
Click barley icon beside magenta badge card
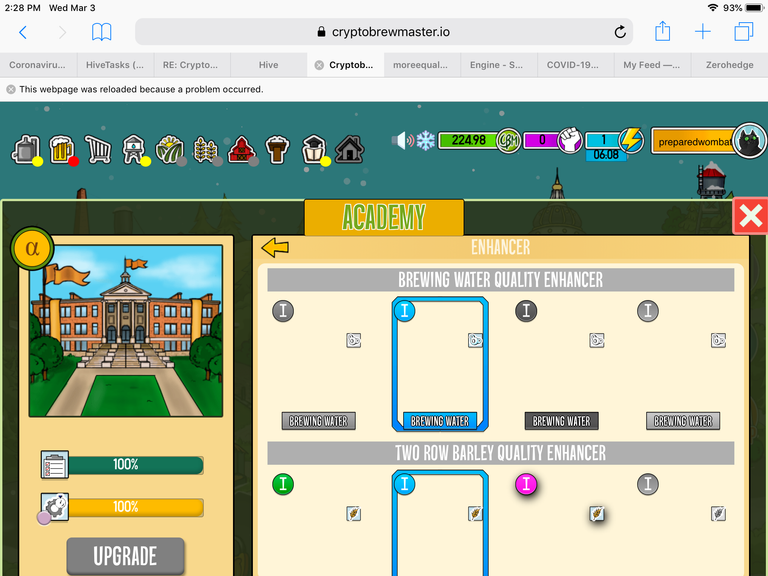(597, 513)
